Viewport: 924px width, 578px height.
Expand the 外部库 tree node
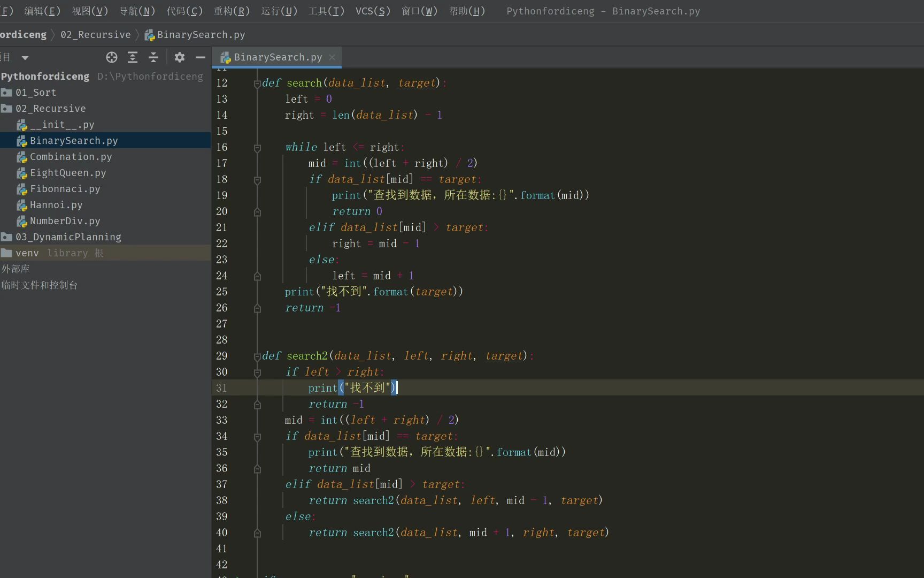[16, 269]
